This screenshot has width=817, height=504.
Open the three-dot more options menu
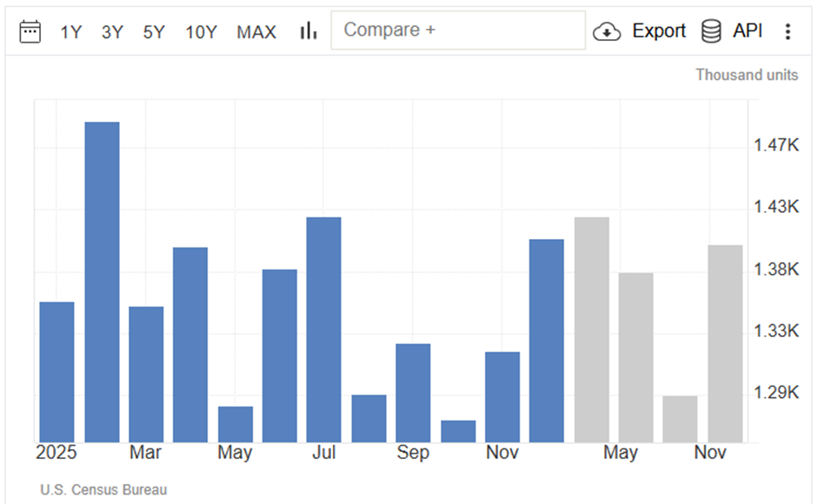coord(787,31)
